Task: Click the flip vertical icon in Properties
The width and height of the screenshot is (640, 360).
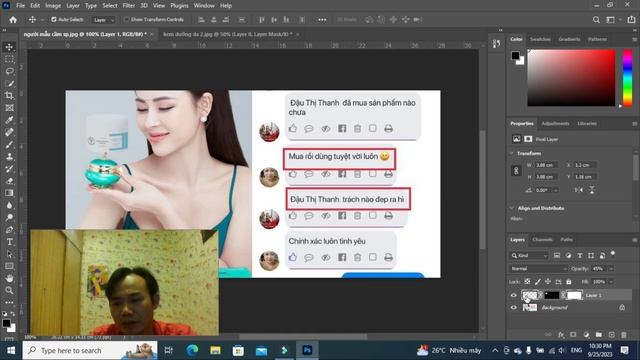Action: (x=592, y=190)
